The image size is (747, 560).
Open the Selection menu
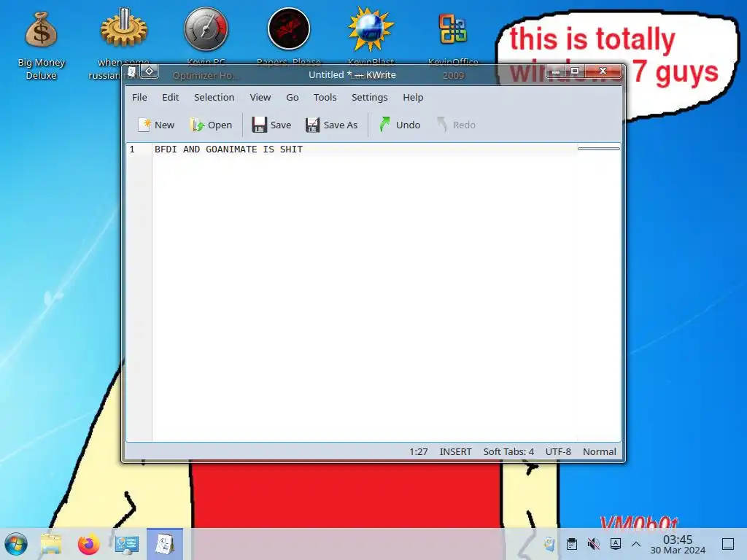(214, 97)
